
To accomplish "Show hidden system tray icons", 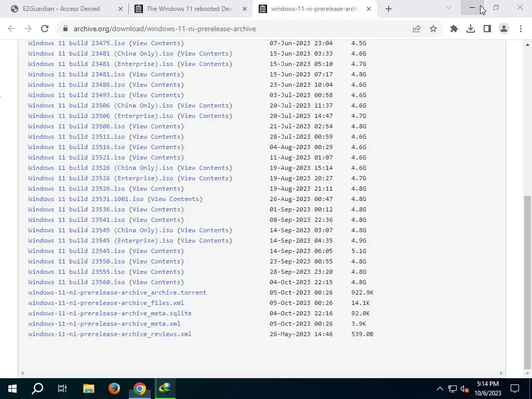I will [440, 389].
